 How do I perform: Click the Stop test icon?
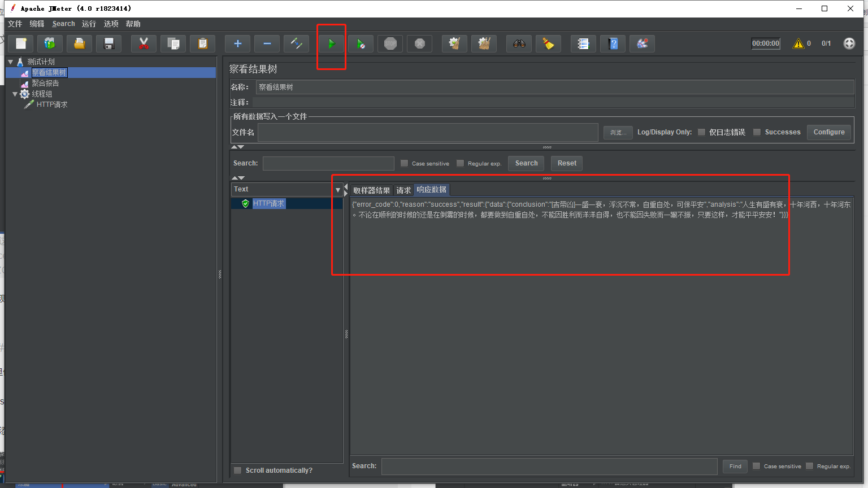click(390, 43)
